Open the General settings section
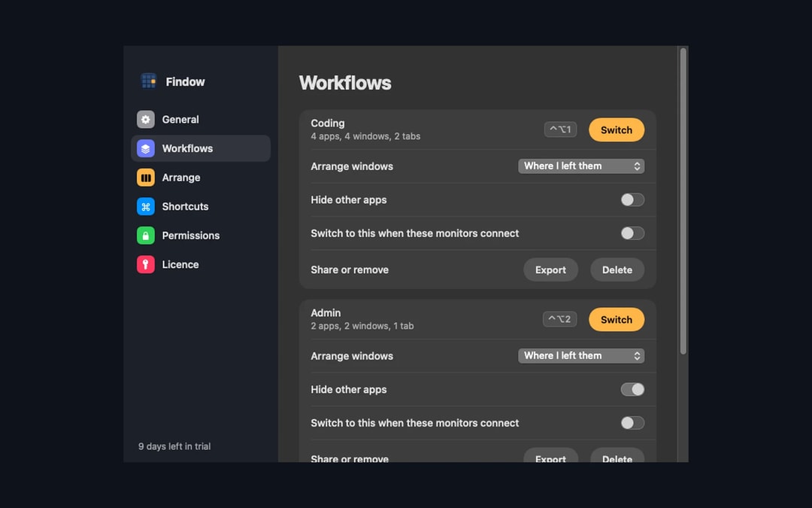 coord(201,119)
